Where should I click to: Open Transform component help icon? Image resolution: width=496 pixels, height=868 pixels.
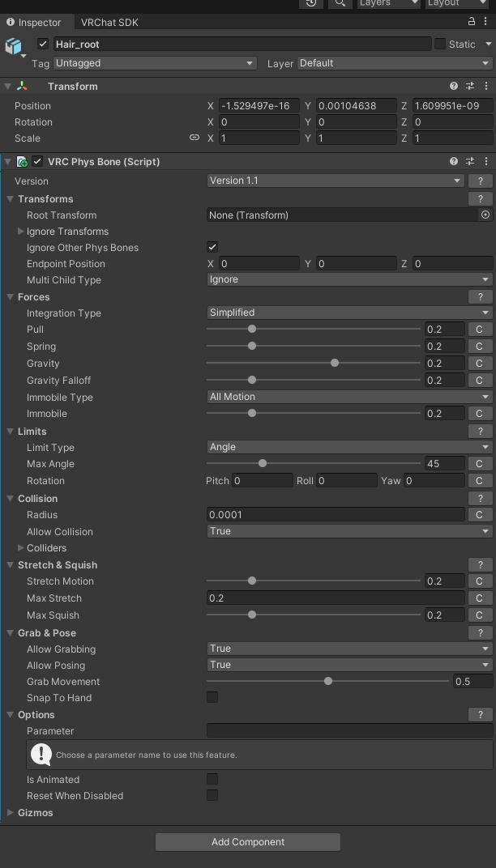click(454, 86)
